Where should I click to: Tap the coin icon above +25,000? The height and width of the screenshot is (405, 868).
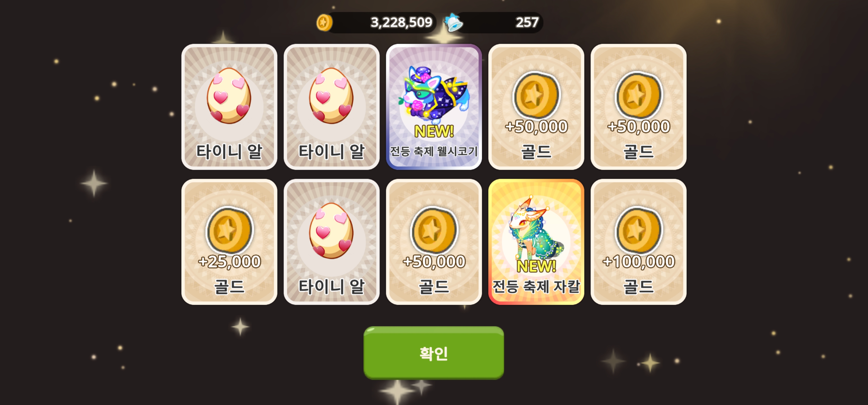click(229, 230)
